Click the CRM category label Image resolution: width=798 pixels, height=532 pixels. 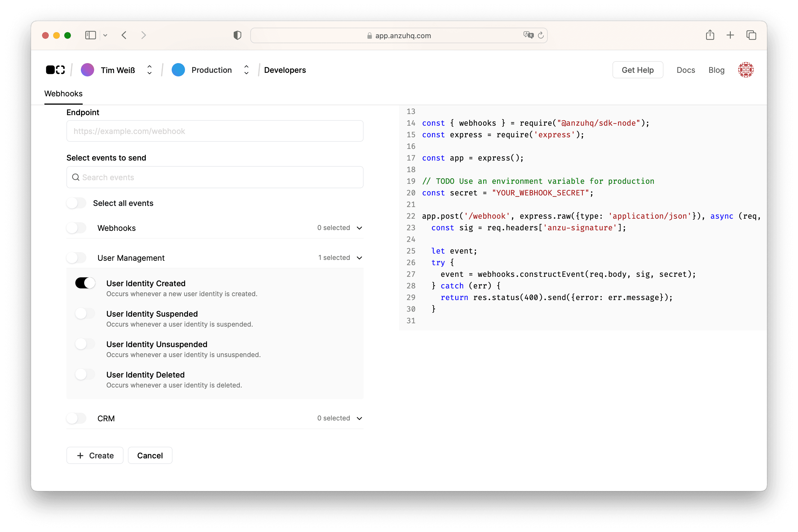pos(106,418)
